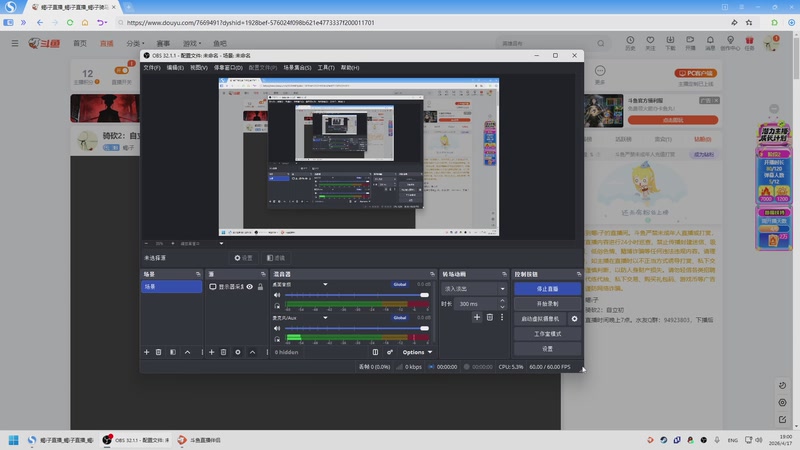Adjust the Mic/Aux volume slider
This screenshot has height=450, width=800.
click(357, 328)
